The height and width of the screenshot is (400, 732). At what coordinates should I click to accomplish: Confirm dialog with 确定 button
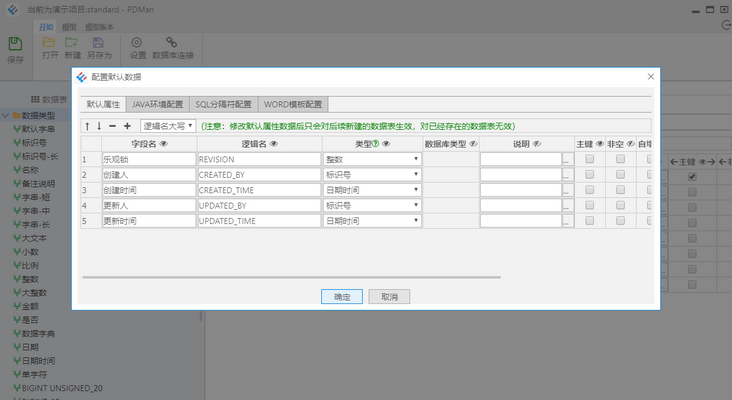(x=342, y=296)
